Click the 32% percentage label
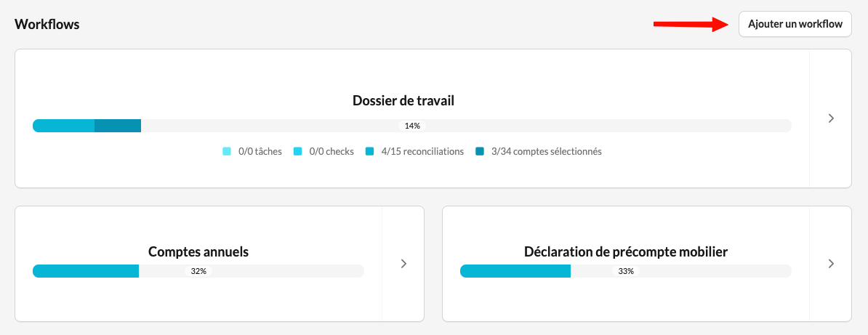 coord(198,271)
